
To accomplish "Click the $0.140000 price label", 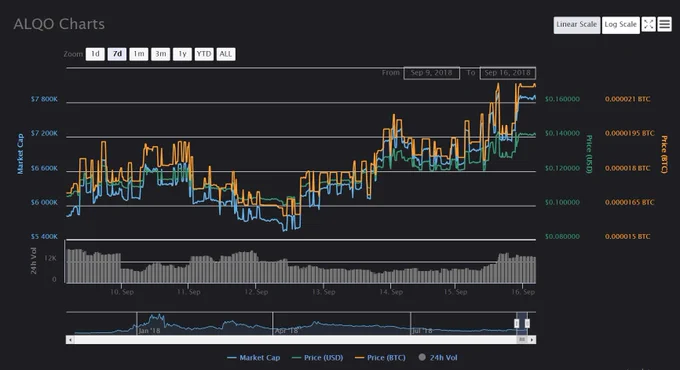I will pos(562,133).
